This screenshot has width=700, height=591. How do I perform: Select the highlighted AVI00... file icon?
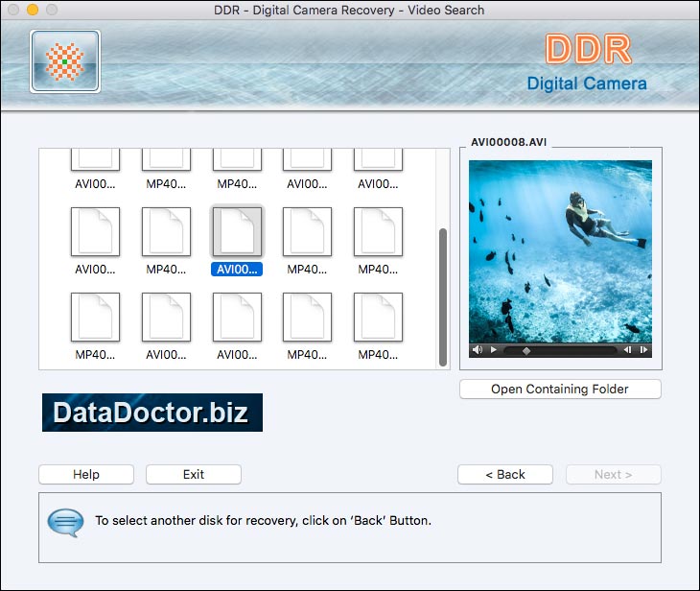(236, 232)
